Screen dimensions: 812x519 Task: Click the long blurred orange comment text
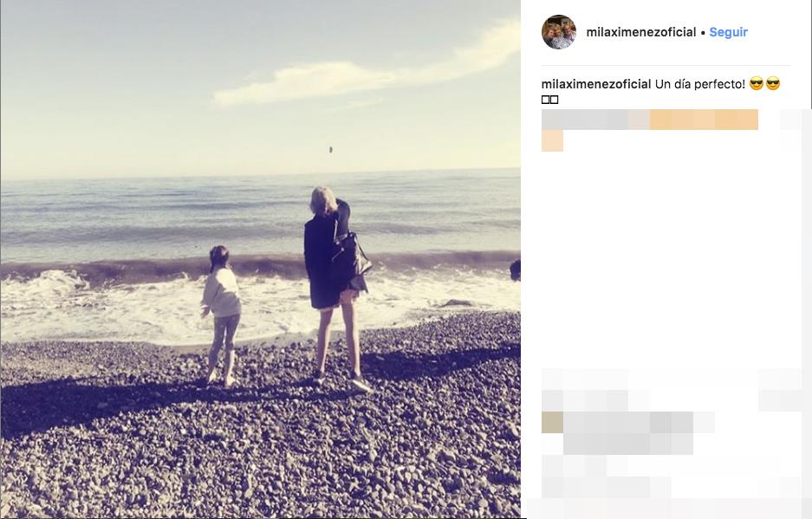coord(704,120)
